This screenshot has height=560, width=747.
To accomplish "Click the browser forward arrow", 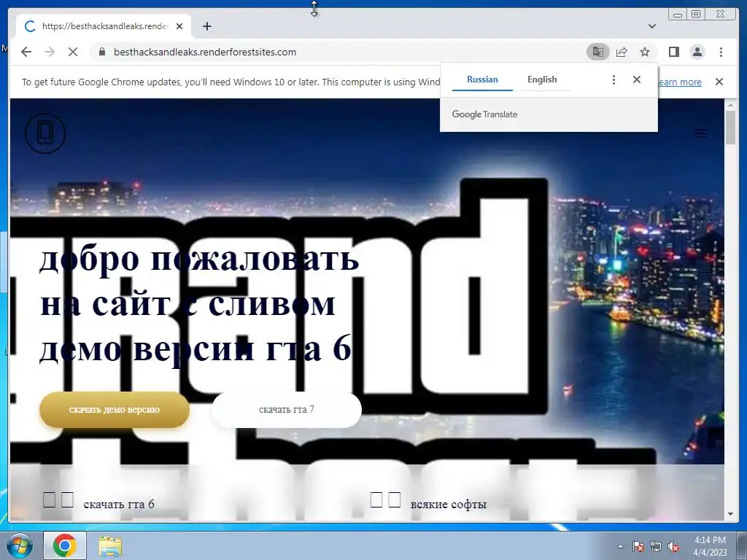I will click(x=50, y=52).
